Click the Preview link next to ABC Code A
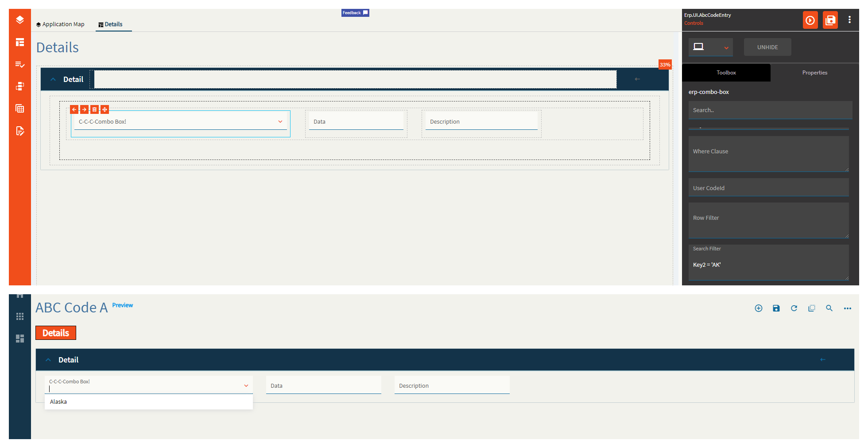This screenshot has height=448, width=868. click(123, 305)
